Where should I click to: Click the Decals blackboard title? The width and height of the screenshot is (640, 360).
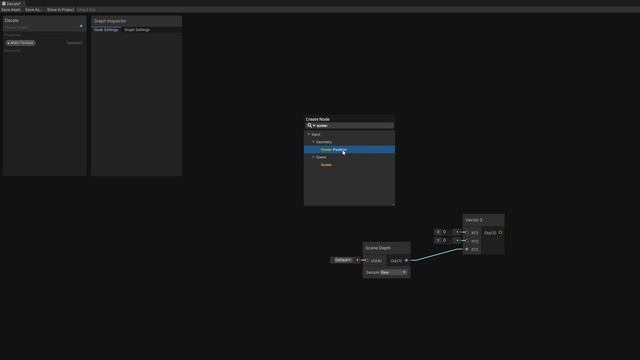[x=12, y=20]
